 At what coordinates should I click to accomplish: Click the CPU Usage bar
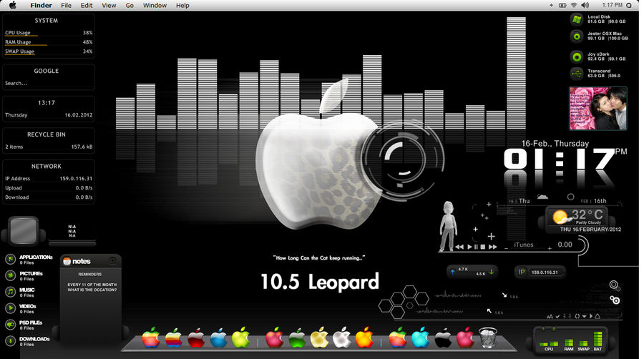click(x=21, y=36)
